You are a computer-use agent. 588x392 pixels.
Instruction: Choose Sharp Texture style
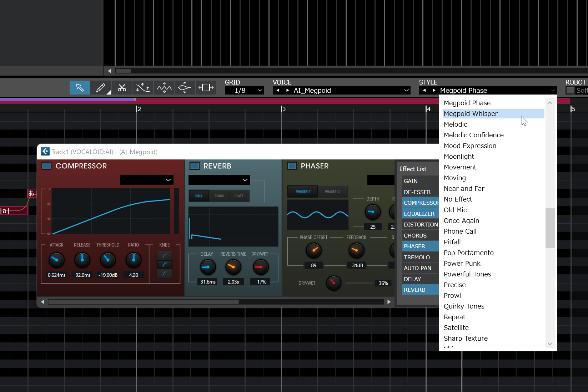pyautogui.click(x=493, y=338)
